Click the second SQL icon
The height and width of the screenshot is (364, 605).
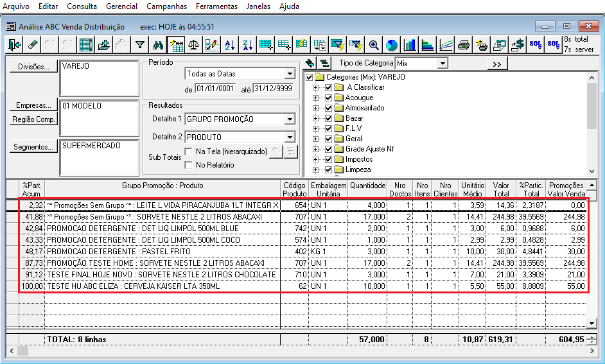coord(553,45)
